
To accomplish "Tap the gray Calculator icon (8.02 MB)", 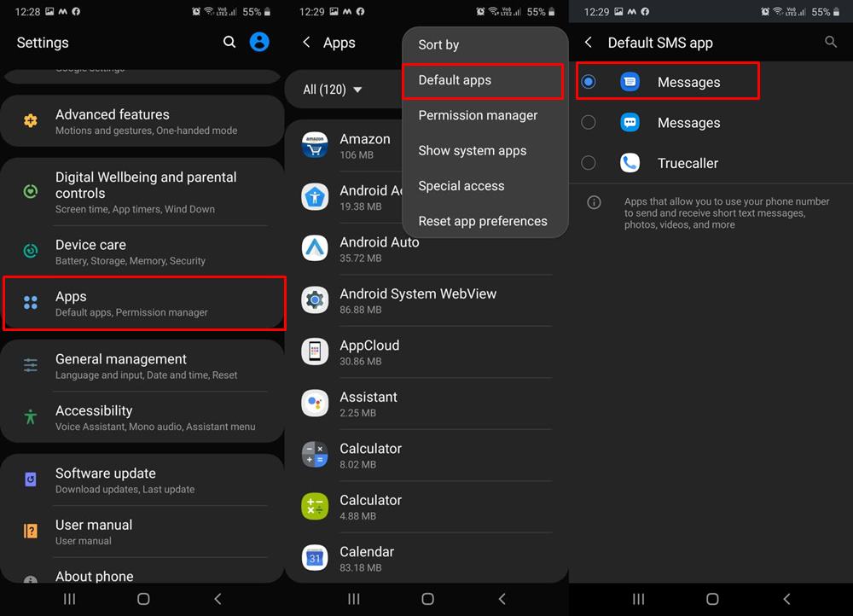I will [x=315, y=455].
